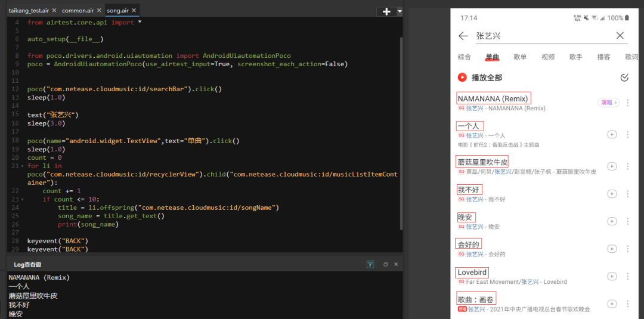Switch to the 歌单 tab
The image size is (644, 319).
point(520,57)
